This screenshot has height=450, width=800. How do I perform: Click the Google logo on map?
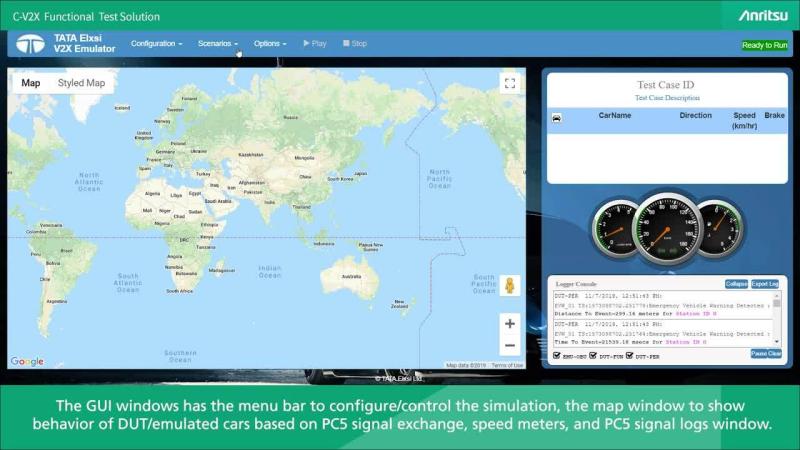coord(27,361)
